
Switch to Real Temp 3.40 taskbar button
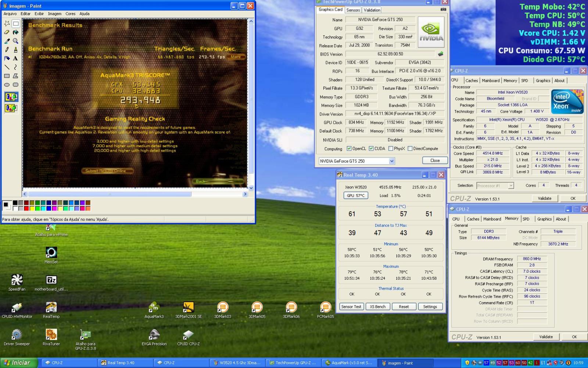point(125,362)
